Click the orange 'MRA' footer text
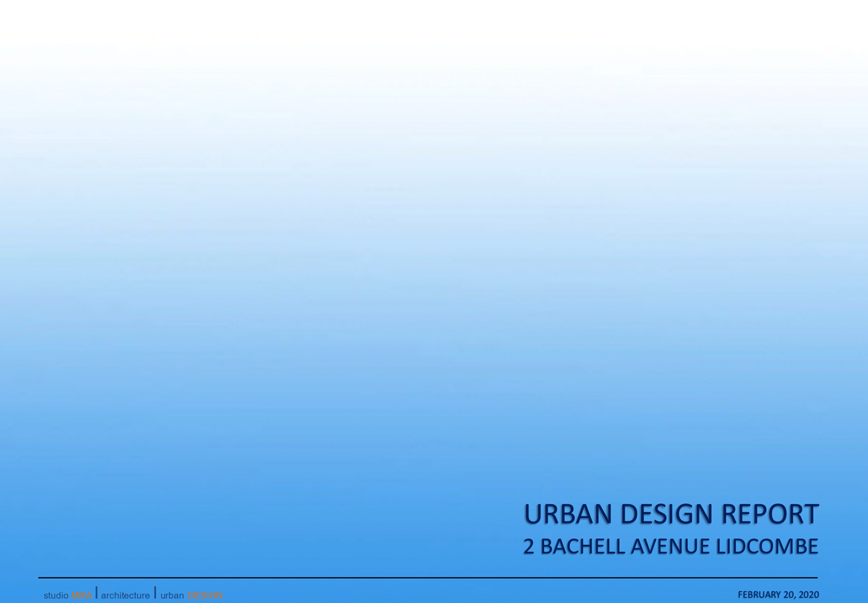The width and height of the screenshot is (868, 603). point(82,595)
